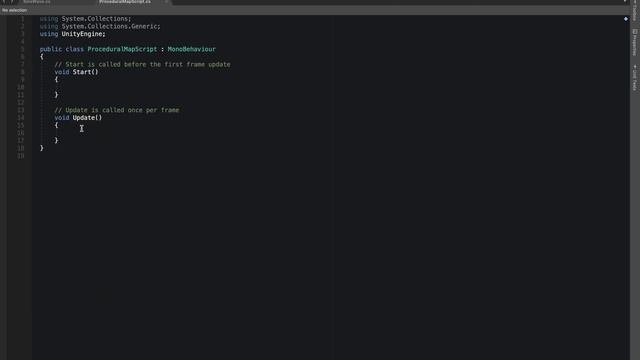Screen dimensions: 640x360
Task: Click the 'using UnityEngine;' line
Action: point(73,34)
